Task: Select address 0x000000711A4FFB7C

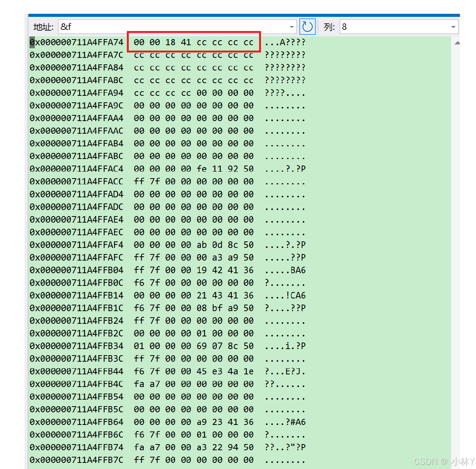Action: point(77,459)
